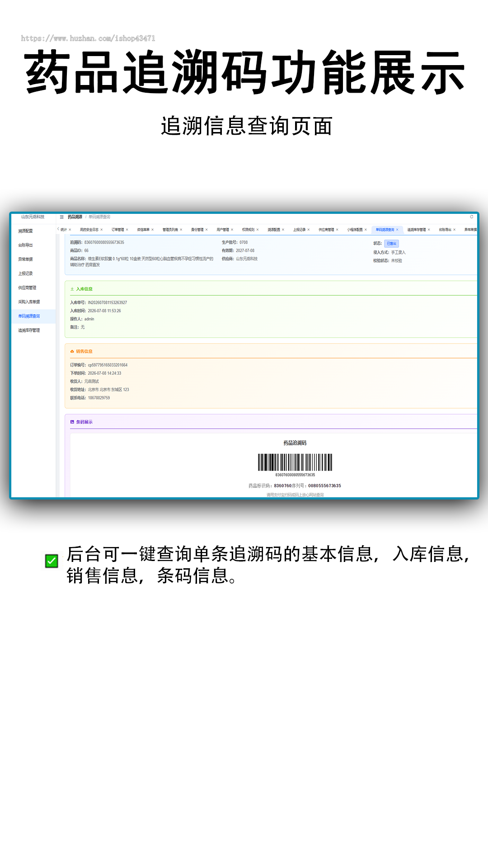Close the active 单码溯源查询 tab
This screenshot has width=488, height=868.
[397, 230]
